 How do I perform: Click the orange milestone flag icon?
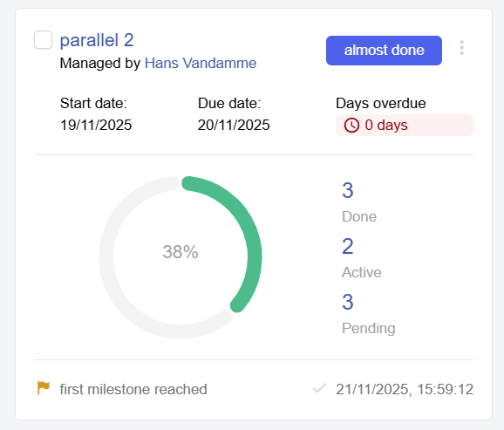(44, 388)
